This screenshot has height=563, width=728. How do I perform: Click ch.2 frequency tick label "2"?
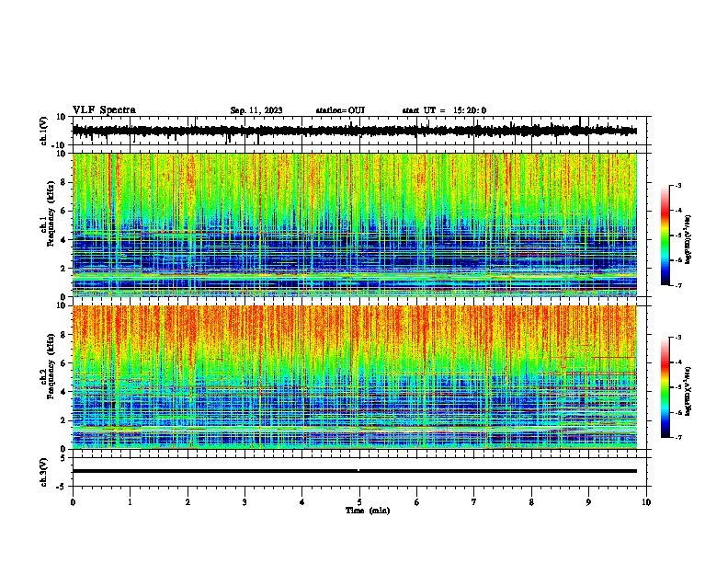point(63,420)
